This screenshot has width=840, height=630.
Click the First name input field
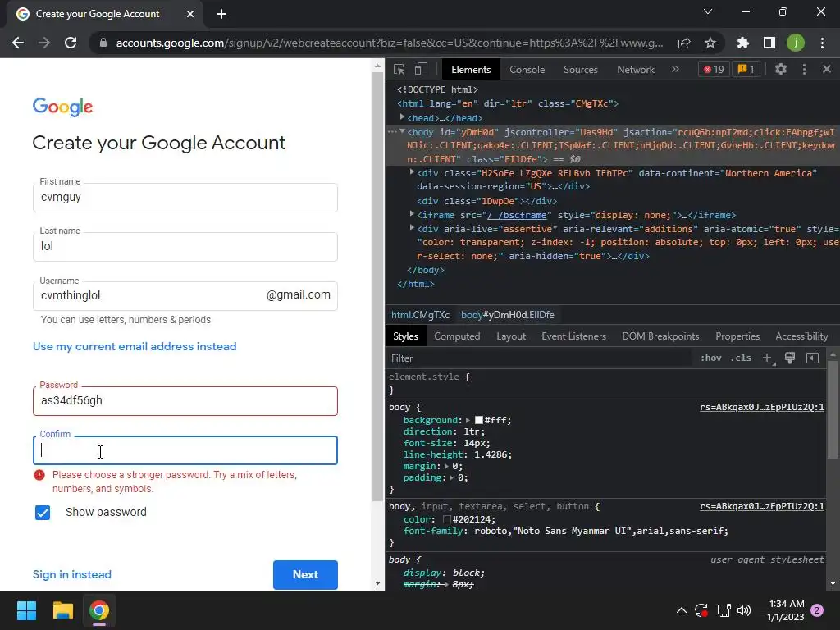pos(185,198)
